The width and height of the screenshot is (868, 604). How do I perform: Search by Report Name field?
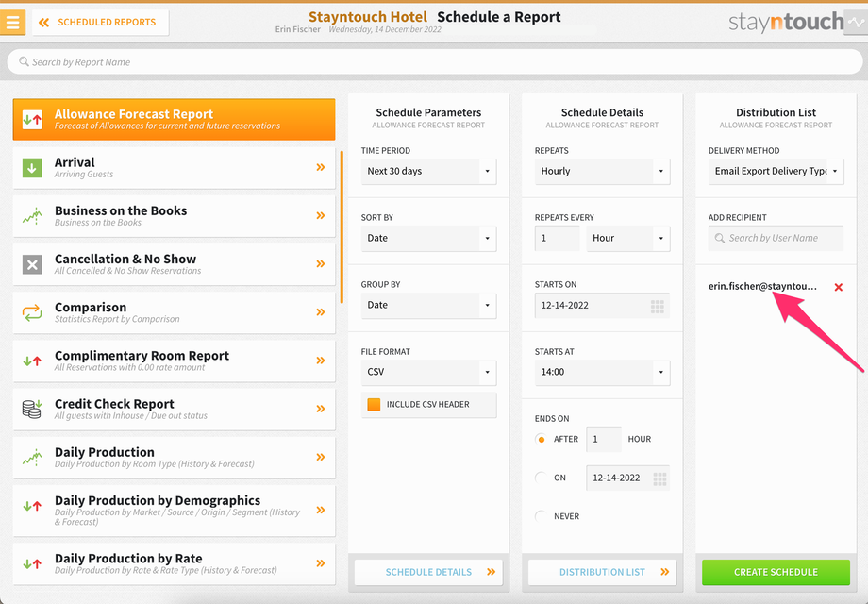point(435,62)
